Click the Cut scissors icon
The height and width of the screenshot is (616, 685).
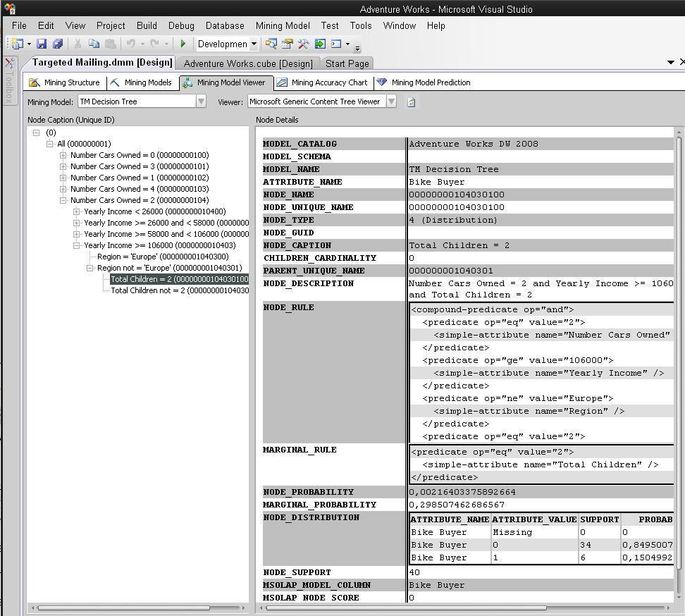tap(78, 44)
